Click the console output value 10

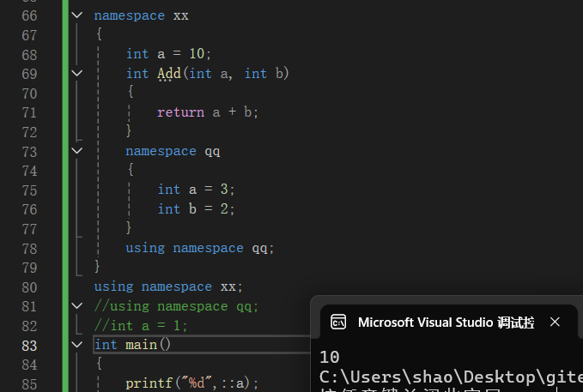(330, 358)
